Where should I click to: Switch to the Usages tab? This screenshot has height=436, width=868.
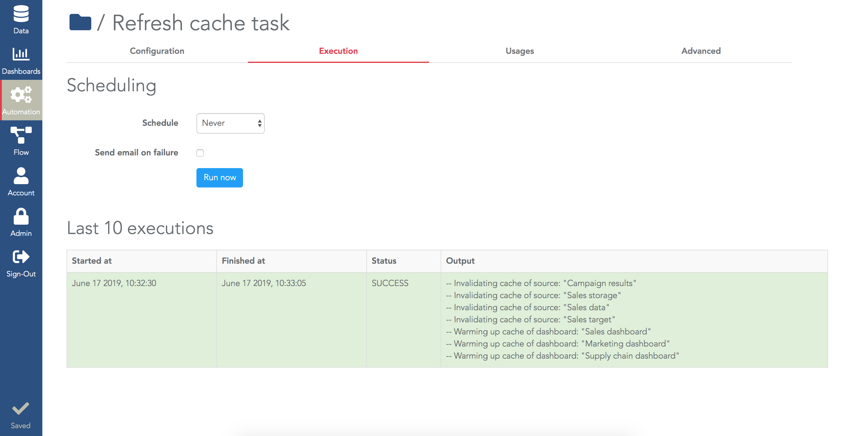[520, 51]
